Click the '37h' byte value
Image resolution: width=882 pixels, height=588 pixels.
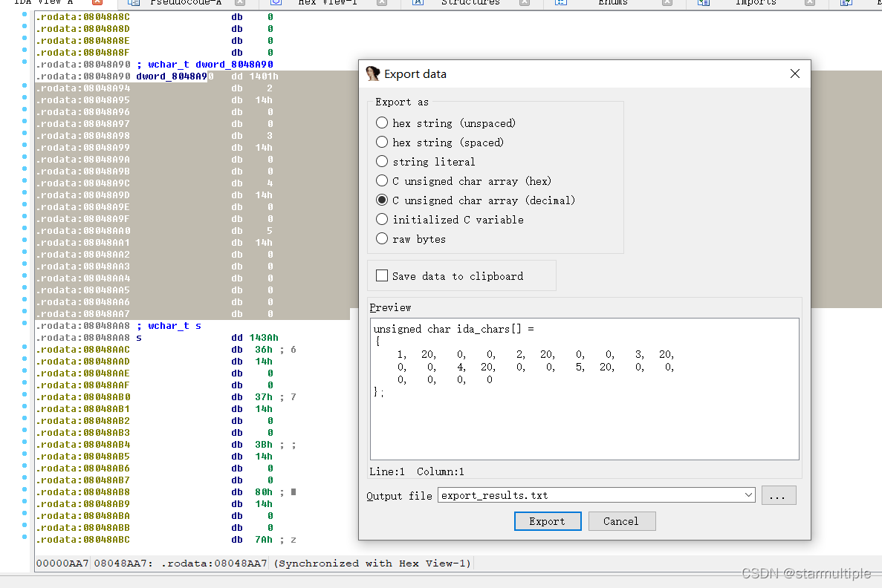point(263,397)
